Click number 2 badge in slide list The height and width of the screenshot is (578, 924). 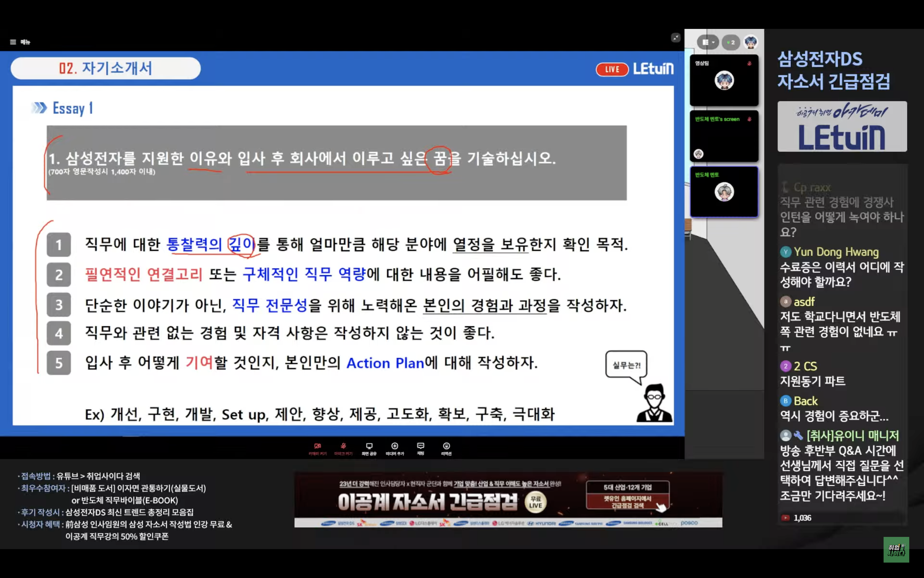pyautogui.click(x=59, y=275)
